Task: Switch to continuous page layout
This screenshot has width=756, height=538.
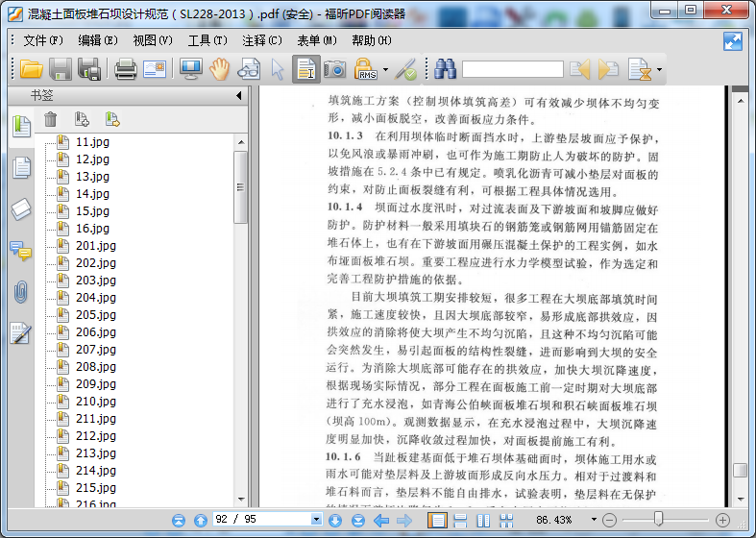Action: point(460,520)
